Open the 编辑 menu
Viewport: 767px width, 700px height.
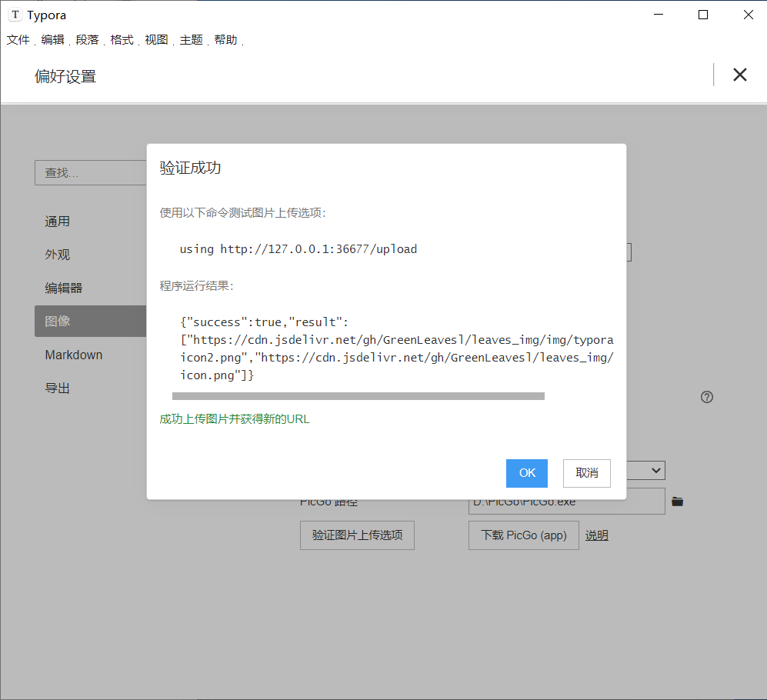pyautogui.click(x=53, y=40)
